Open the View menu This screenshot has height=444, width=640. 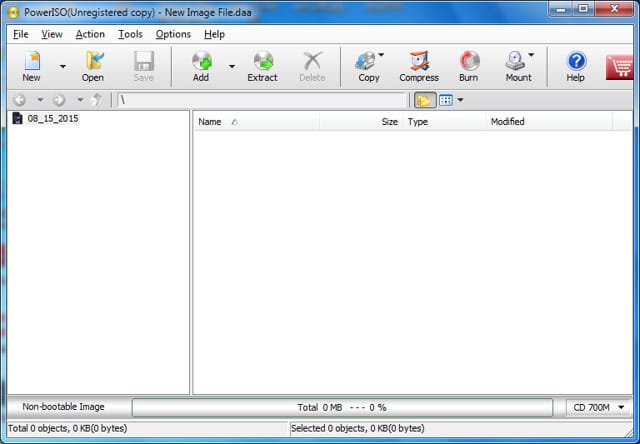52,34
